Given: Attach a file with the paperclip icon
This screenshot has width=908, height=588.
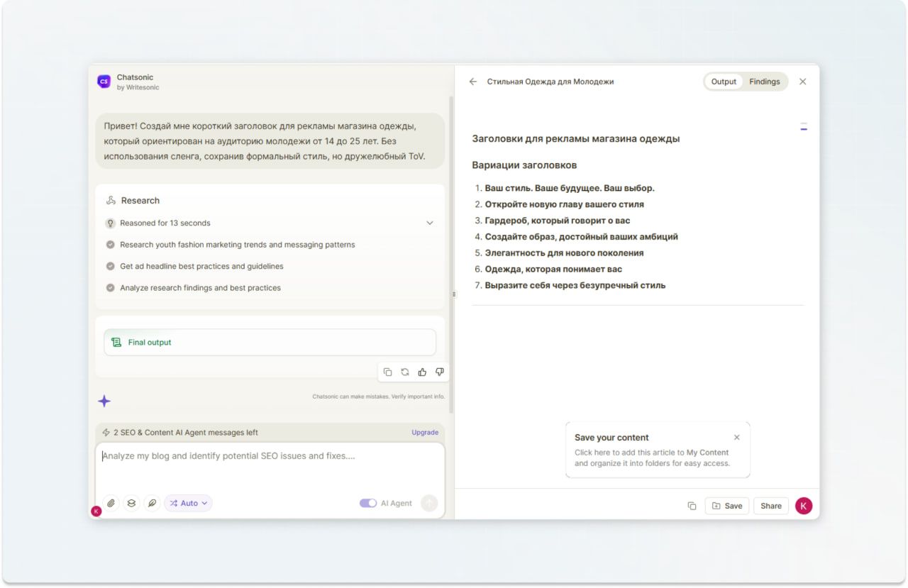Looking at the screenshot, I should tap(111, 503).
